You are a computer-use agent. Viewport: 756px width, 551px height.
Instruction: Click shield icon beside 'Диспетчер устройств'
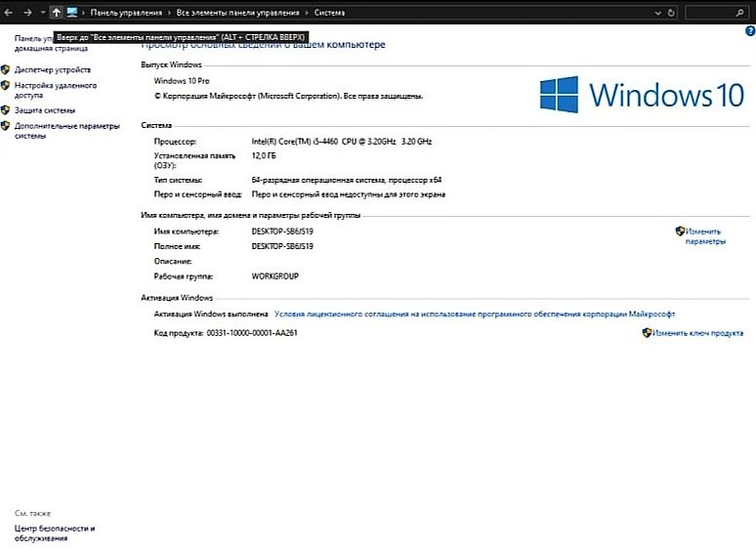point(5,70)
